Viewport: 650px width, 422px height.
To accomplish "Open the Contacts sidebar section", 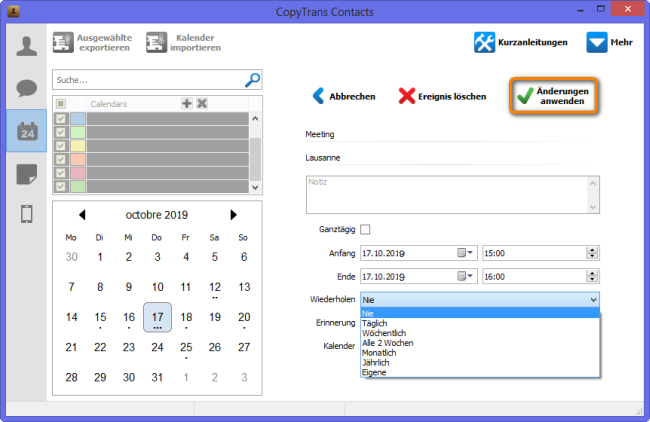I will [27, 46].
